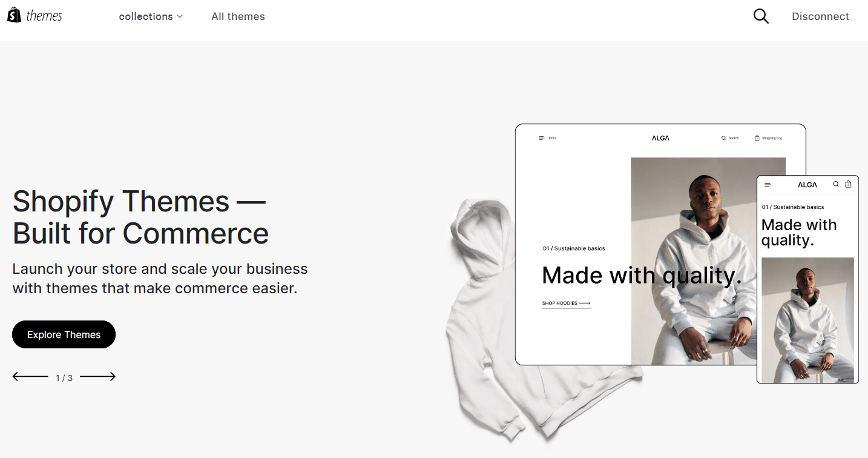Image resolution: width=868 pixels, height=458 pixels.
Task: Tap the hamburger icon in mobile preview
Action: tap(768, 185)
